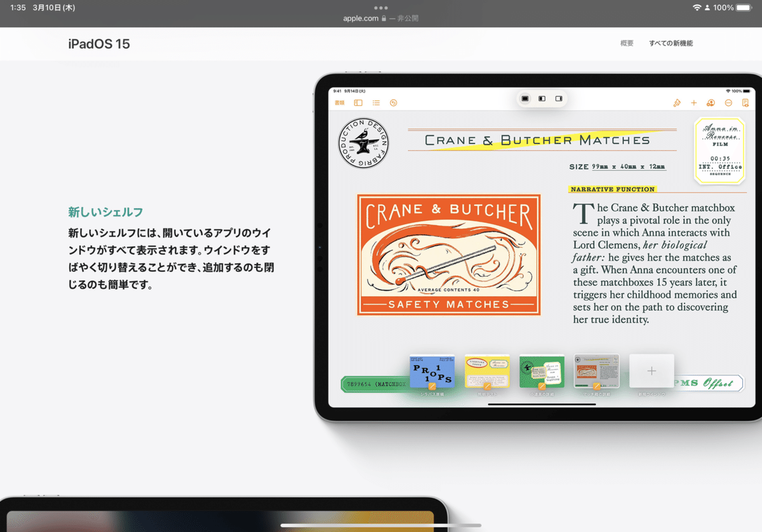The width and height of the screenshot is (762, 532).
Task: Tap the new window plus tile in shelf
Action: (652, 371)
